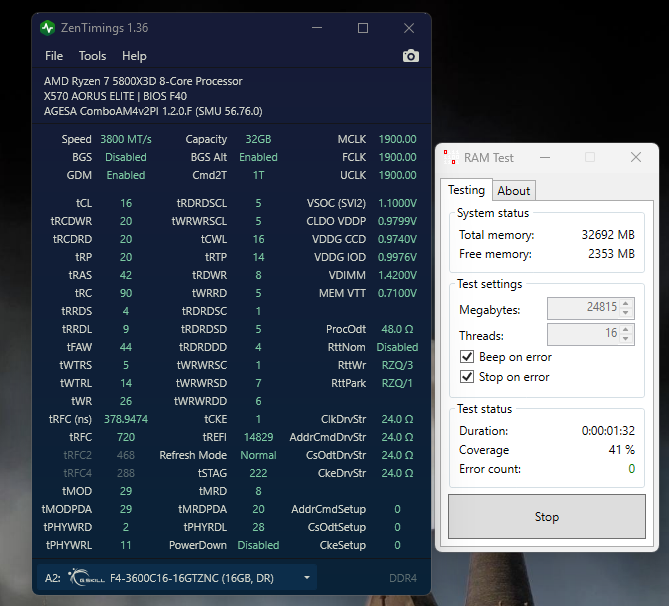Minimize the ZenTimings window
This screenshot has width=669, height=606.
pos(317,28)
